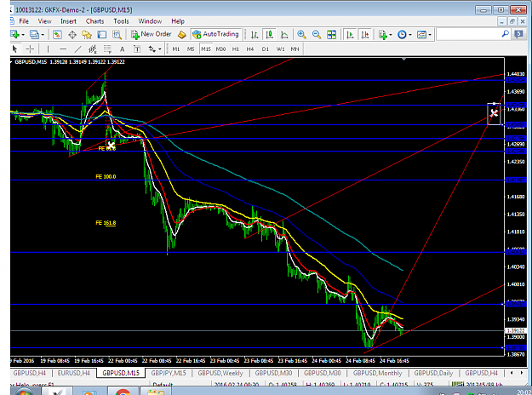Click the clock periods icon

click(402, 35)
